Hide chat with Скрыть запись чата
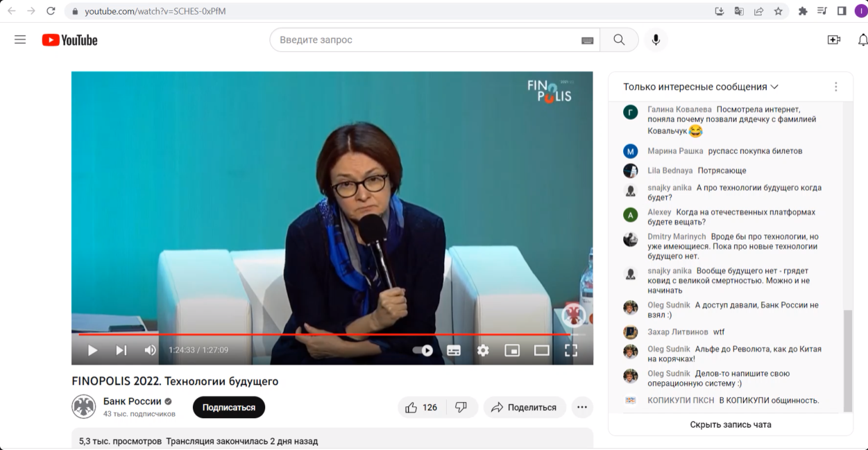Image resolution: width=868 pixels, height=450 pixels. (x=730, y=424)
